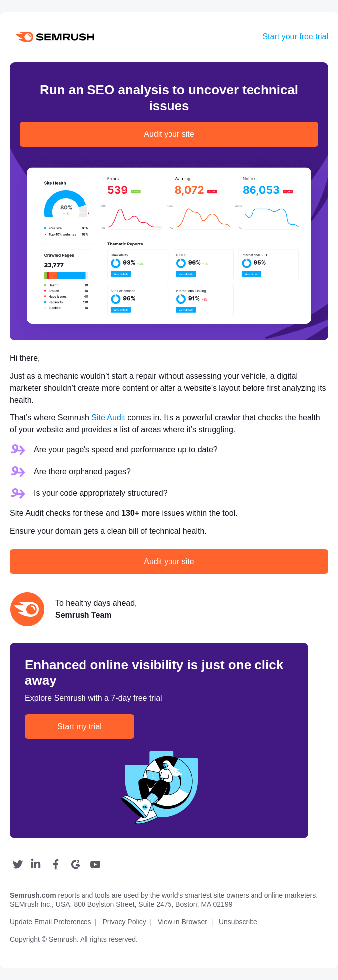
Task: Open the Site Audit hyperlink in the paragraph
Action: [x=108, y=417]
